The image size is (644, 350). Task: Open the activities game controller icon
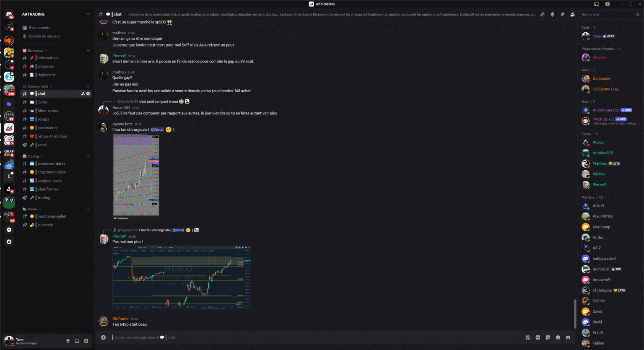tap(568, 337)
